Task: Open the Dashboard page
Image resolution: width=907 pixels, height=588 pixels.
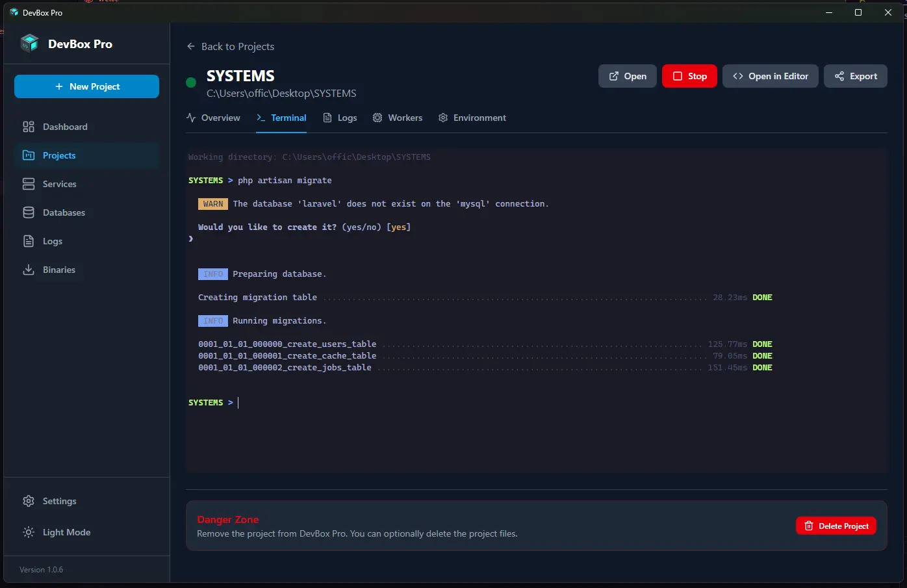Action: 86,127
